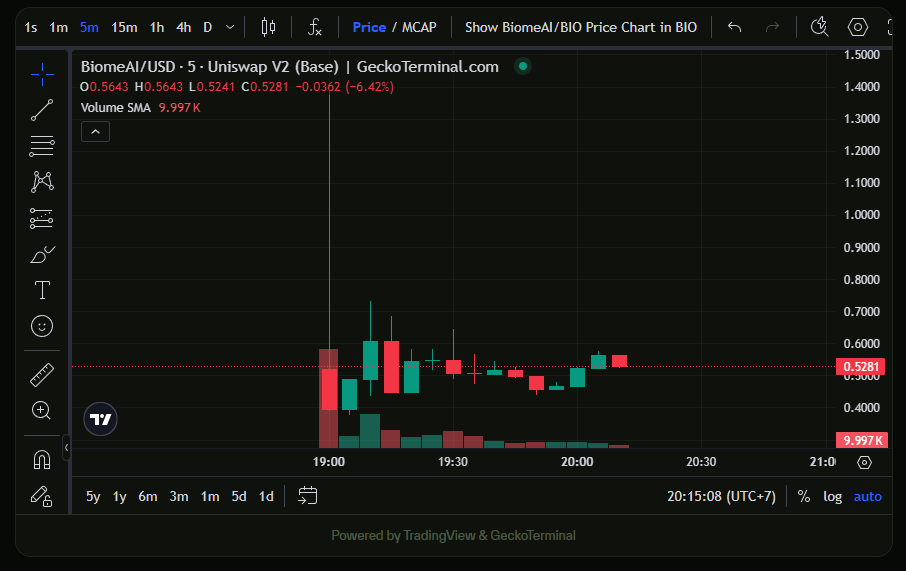
Task: Open the forecasting and measurement tools
Action: (42, 218)
